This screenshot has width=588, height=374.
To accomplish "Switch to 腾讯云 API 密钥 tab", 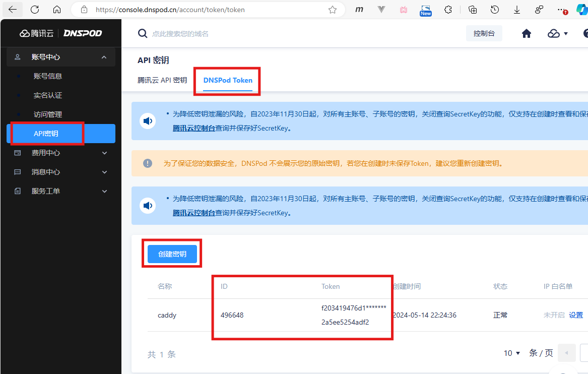I will pyautogui.click(x=162, y=80).
